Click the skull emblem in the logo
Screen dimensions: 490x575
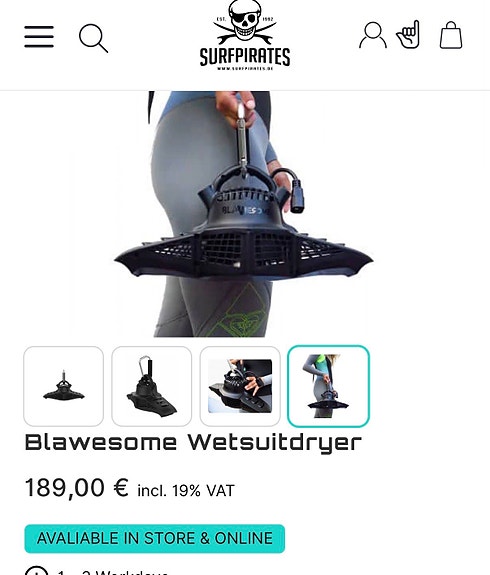[245, 22]
